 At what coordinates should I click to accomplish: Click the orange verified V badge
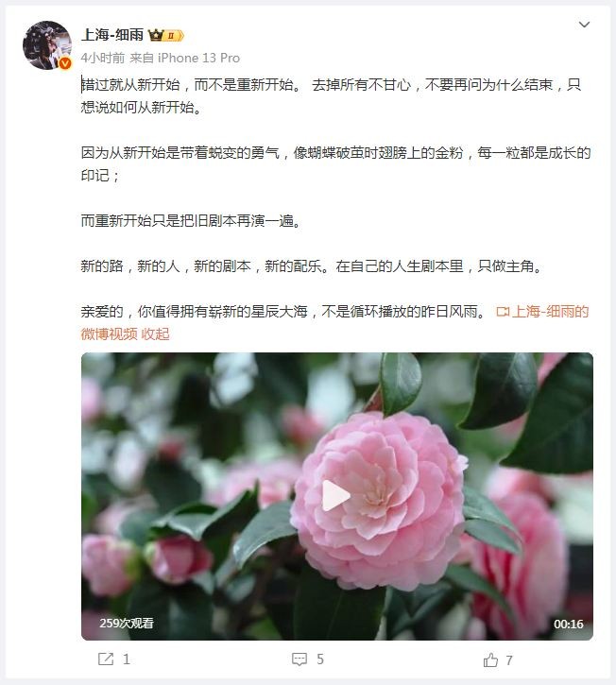pyautogui.click(x=65, y=63)
